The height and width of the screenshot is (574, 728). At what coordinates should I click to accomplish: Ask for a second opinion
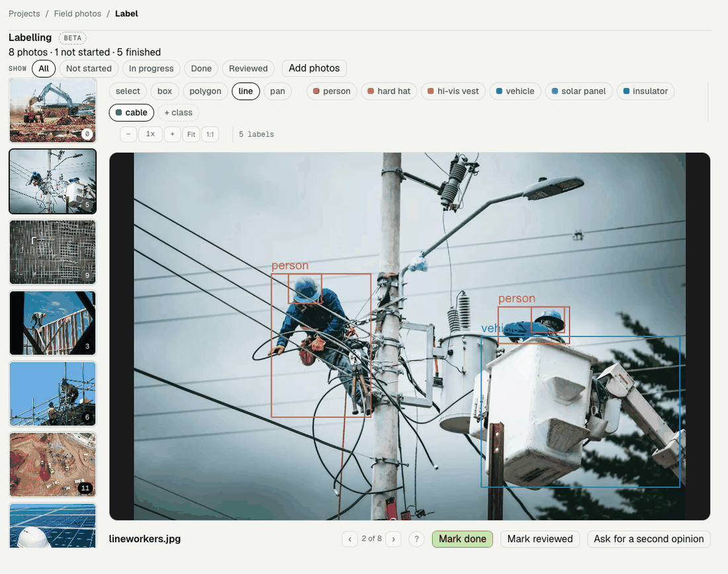[x=649, y=539]
